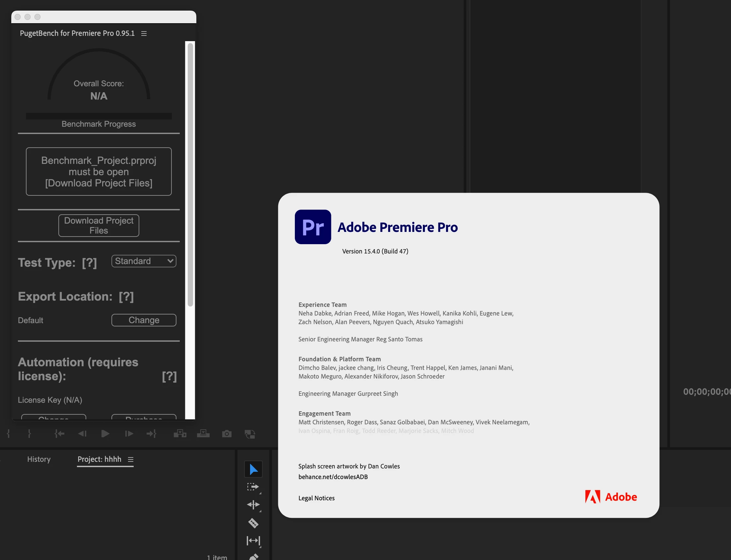Click the Export Frame camera icon
731x560 pixels.
227,434
